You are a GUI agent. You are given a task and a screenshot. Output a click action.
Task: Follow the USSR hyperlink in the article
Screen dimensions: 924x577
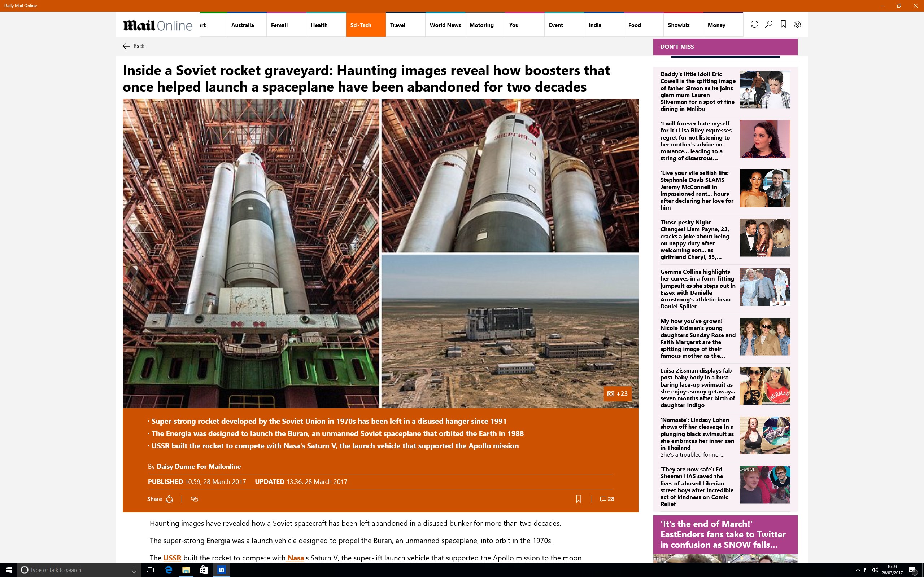(172, 558)
